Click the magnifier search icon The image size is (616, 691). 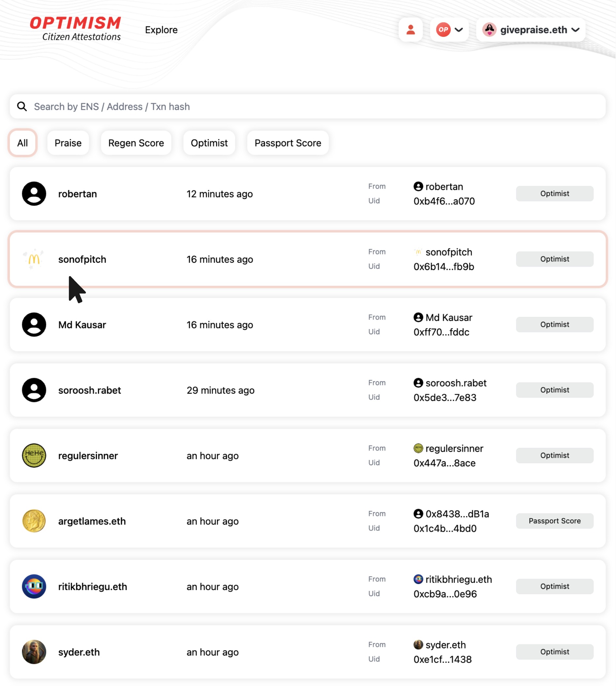(x=22, y=106)
